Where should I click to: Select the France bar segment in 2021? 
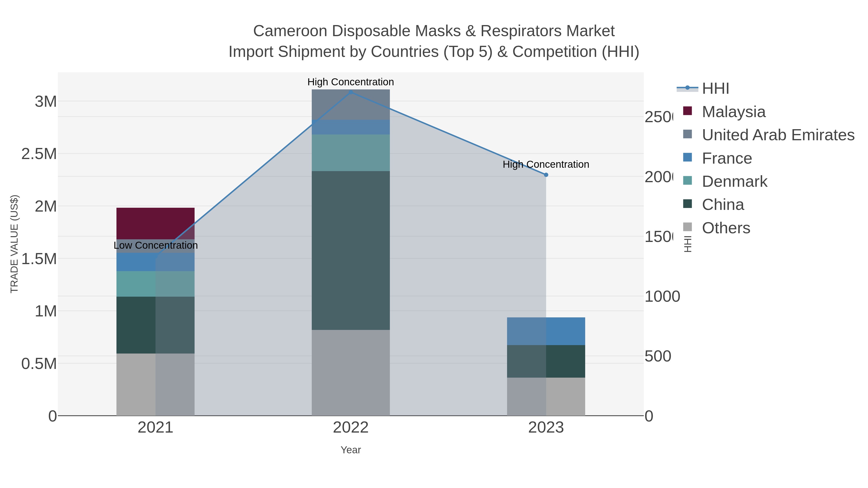pyautogui.click(x=155, y=262)
